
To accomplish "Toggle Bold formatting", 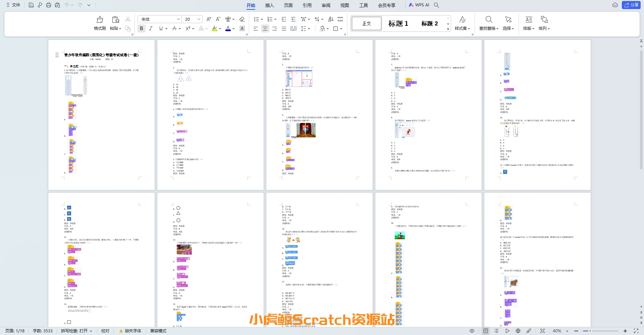I will [x=141, y=28].
